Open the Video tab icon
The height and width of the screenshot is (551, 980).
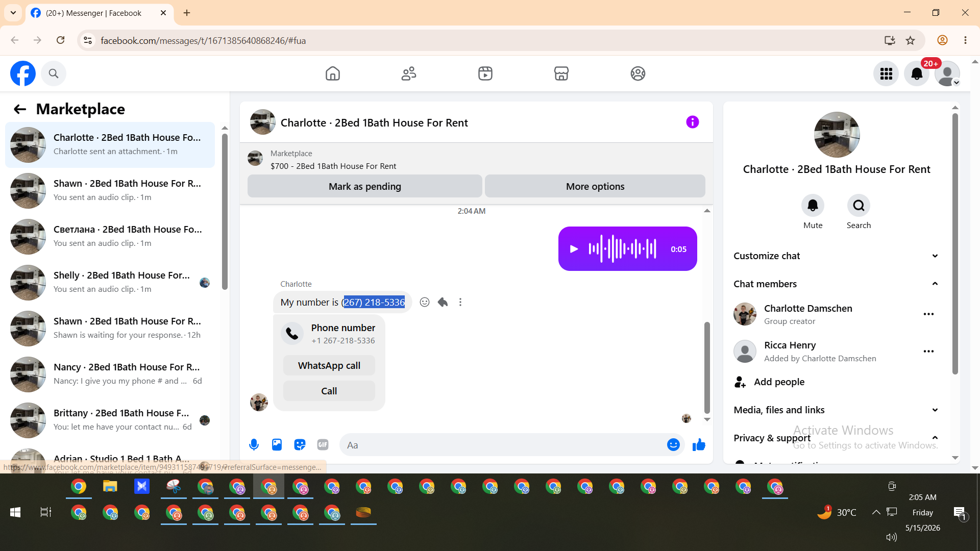pos(485,73)
